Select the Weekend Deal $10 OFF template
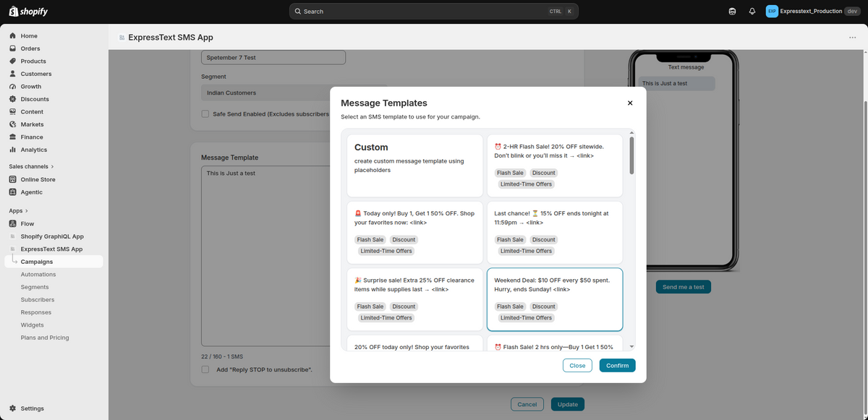Screen dimensions: 868x420 click(x=555, y=299)
